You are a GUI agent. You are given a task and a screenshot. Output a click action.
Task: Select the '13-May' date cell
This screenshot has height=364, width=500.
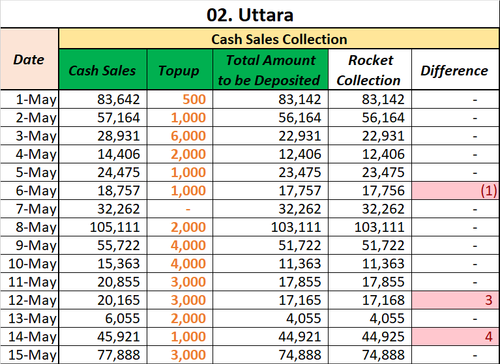pyautogui.click(x=29, y=319)
